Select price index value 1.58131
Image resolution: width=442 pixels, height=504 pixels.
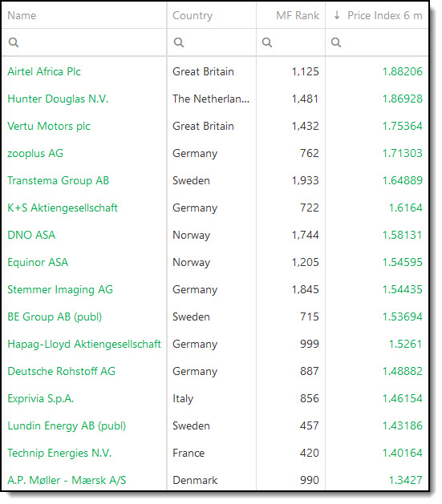click(x=402, y=235)
